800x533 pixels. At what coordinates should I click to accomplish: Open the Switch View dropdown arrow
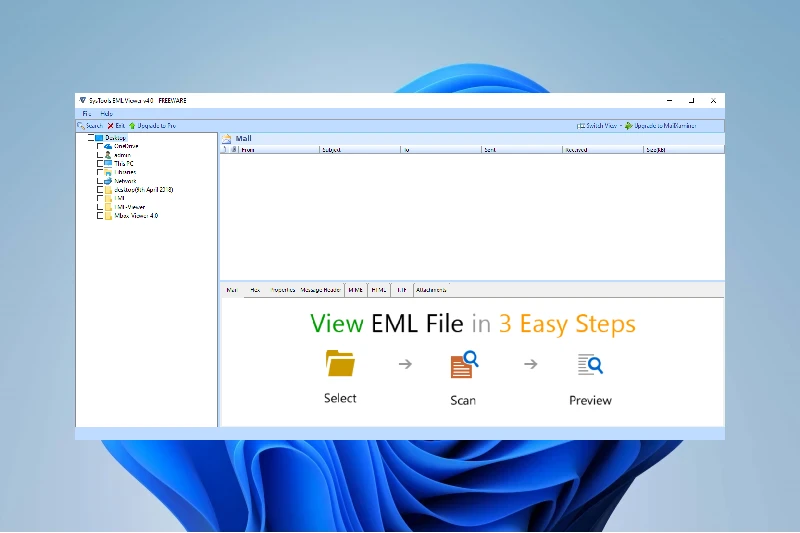coord(621,125)
